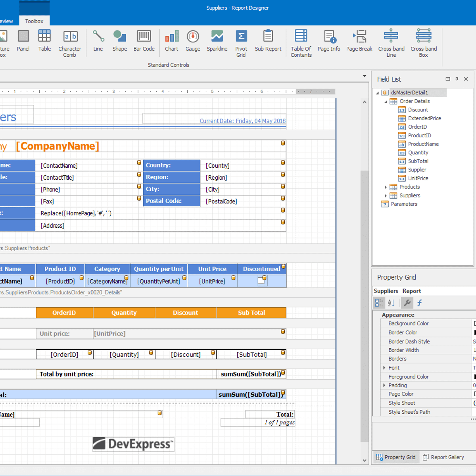Screen dimensions: 476x476
Task: Toggle the Discontinued checkbox in report
Action: (261, 281)
